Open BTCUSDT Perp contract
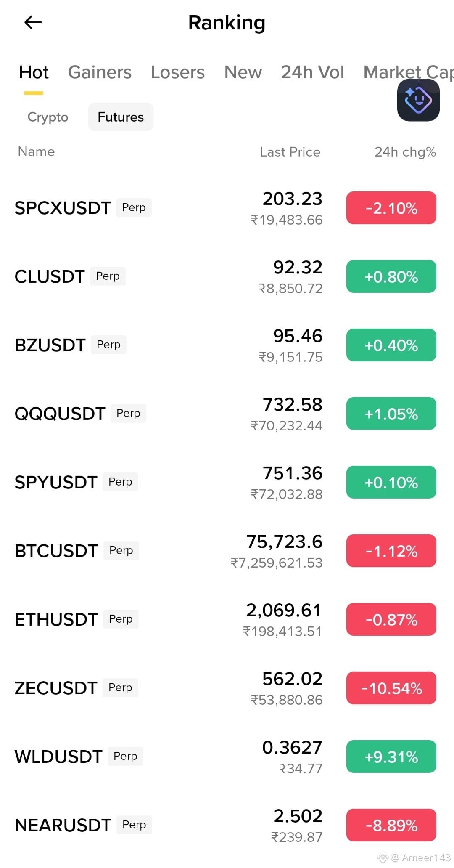This screenshot has width=454, height=868. (x=227, y=551)
